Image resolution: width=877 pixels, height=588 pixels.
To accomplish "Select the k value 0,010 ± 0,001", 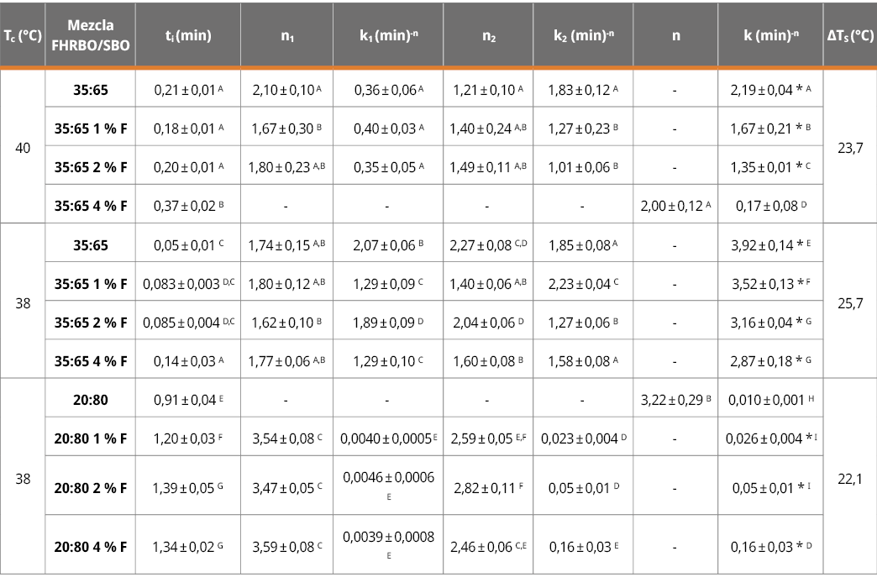I will (x=770, y=398).
